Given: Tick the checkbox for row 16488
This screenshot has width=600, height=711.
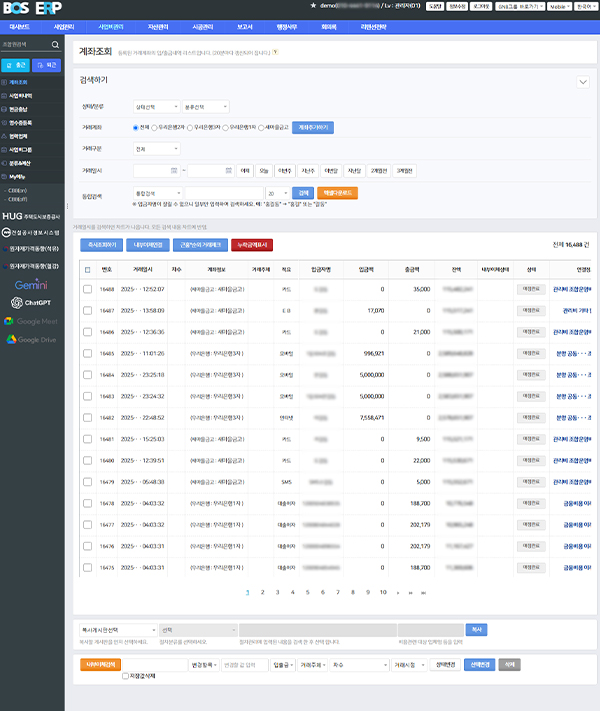Looking at the screenshot, I should click(87, 288).
